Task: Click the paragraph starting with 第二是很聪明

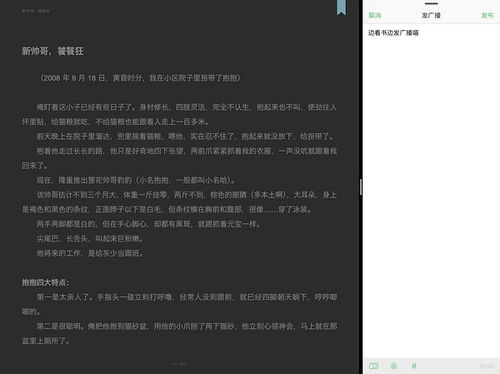Action: [x=179, y=333]
